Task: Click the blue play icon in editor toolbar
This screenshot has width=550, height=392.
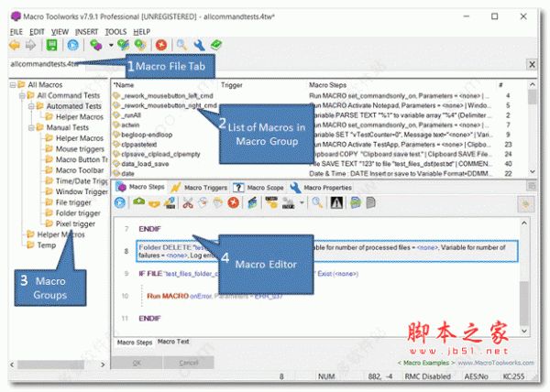Action: [120, 202]
